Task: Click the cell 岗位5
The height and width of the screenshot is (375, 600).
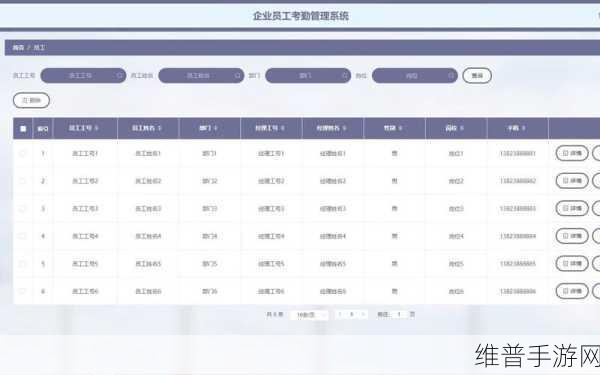Action: point(456,264)
